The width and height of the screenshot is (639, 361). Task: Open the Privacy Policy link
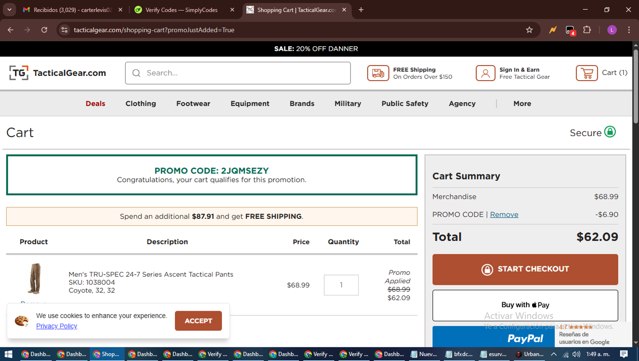point(56,326)
